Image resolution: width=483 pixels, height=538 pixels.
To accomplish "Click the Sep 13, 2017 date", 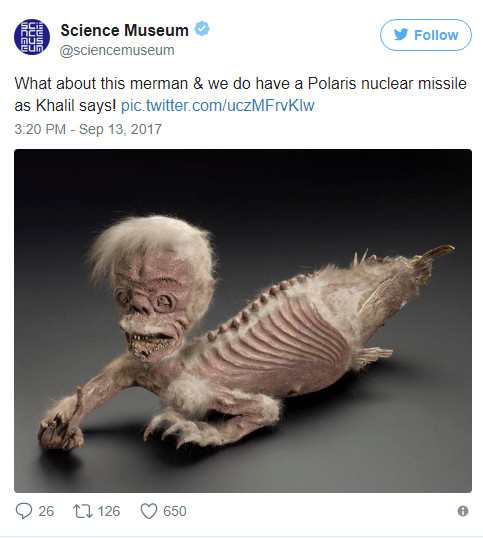I will point(120,129).
